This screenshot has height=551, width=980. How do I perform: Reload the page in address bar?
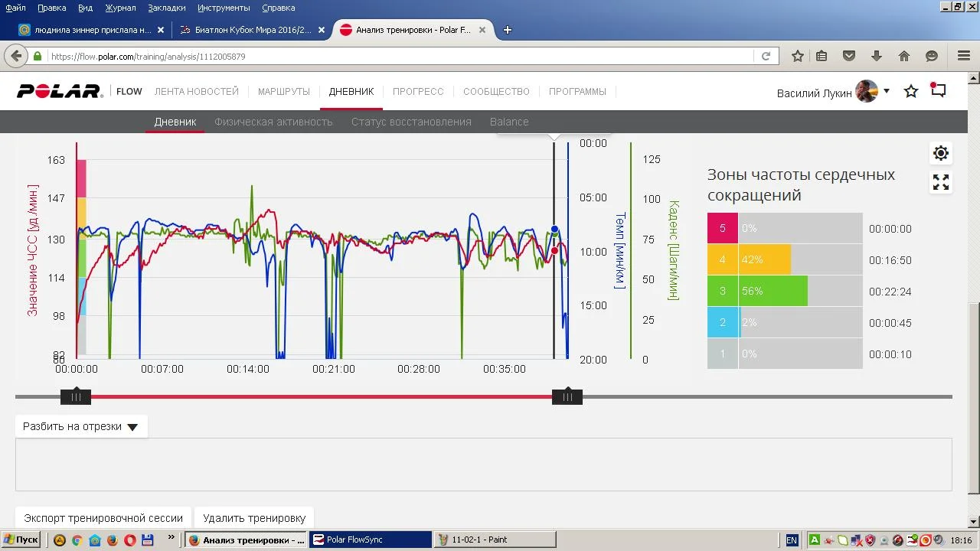pos(766,56)
